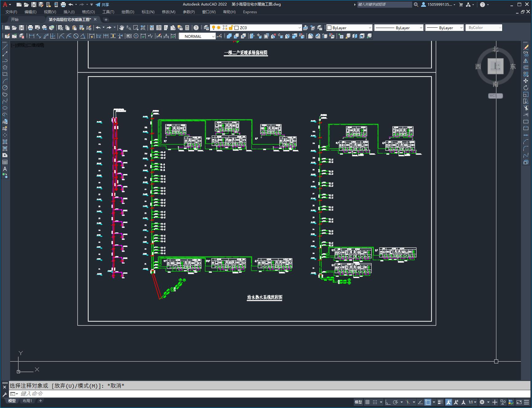Open the QuickCalc calculator

coord(187,28)
